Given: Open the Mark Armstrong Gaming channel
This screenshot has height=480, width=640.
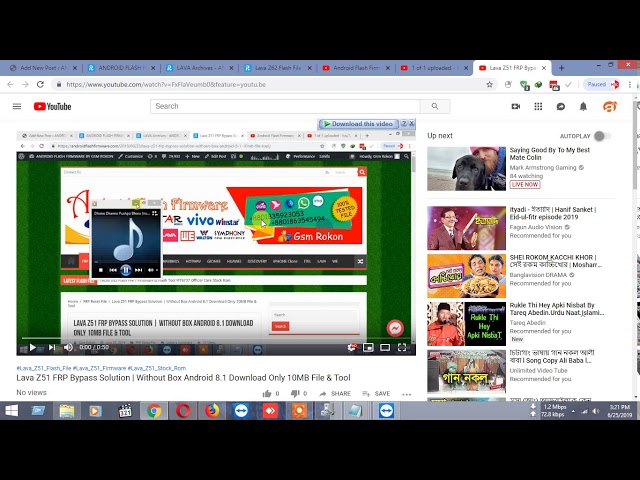Looking at the screenshot, I should click(x=543, y=167).
